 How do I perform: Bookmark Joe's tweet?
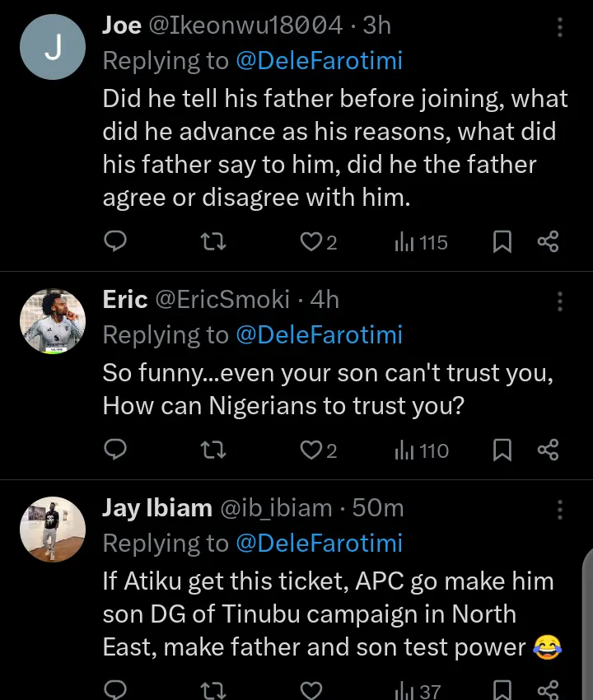[502, 242]
